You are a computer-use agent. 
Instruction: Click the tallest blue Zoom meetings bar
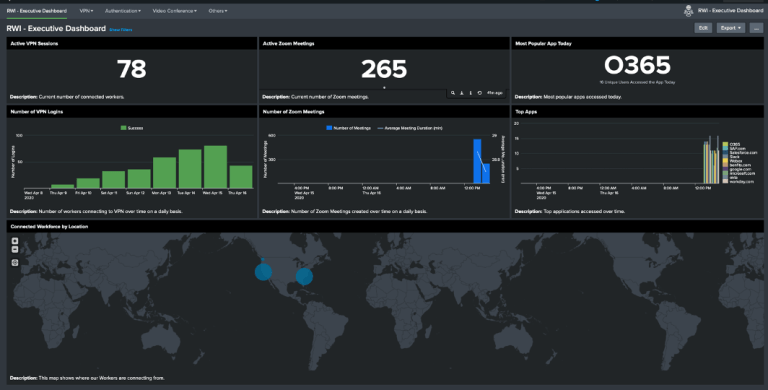click(477, 161)
